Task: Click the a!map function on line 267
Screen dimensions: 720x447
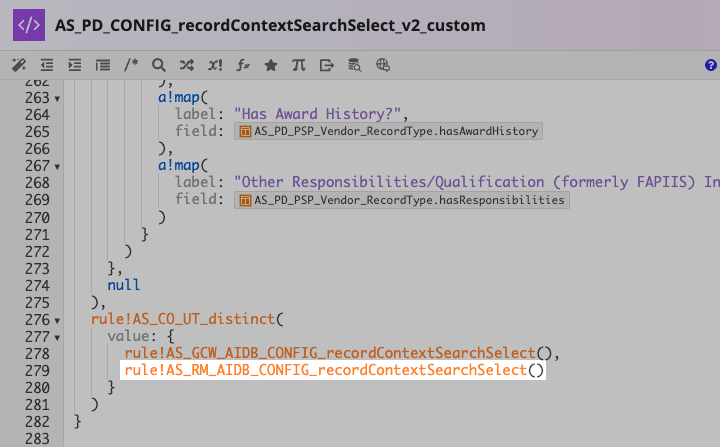Action: 179,165
